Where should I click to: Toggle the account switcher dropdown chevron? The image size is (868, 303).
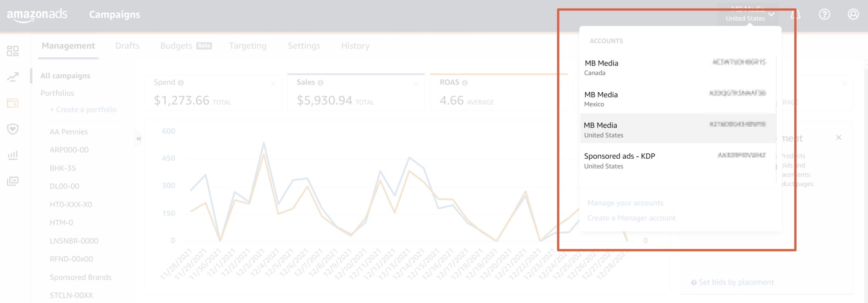pyautogui.click(x=771, y=14)
